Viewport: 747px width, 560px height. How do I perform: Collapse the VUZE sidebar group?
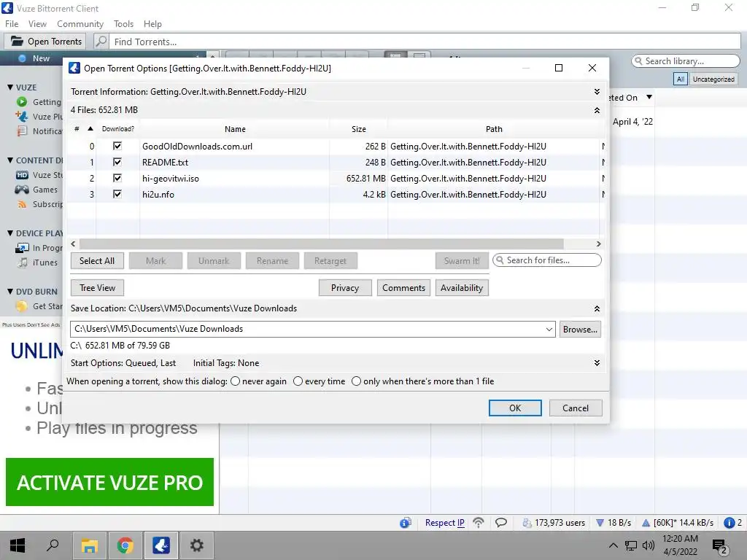tap(10, 87)
